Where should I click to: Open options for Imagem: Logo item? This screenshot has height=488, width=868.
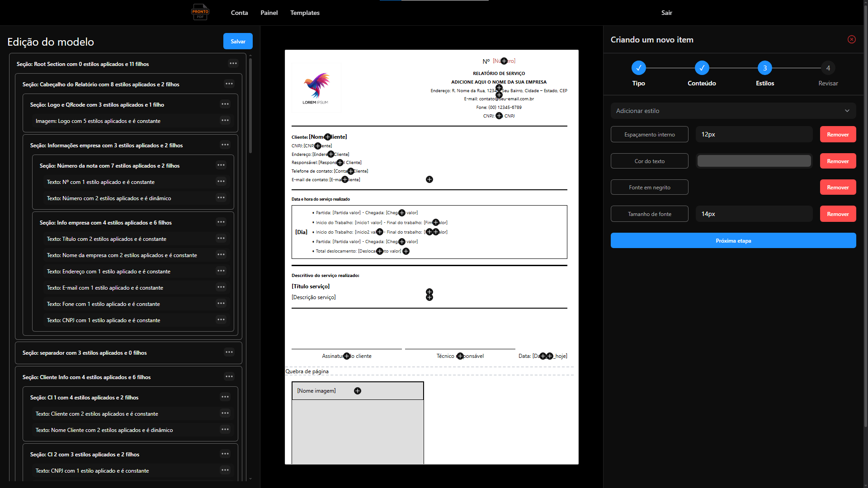(x=225, y=120)
